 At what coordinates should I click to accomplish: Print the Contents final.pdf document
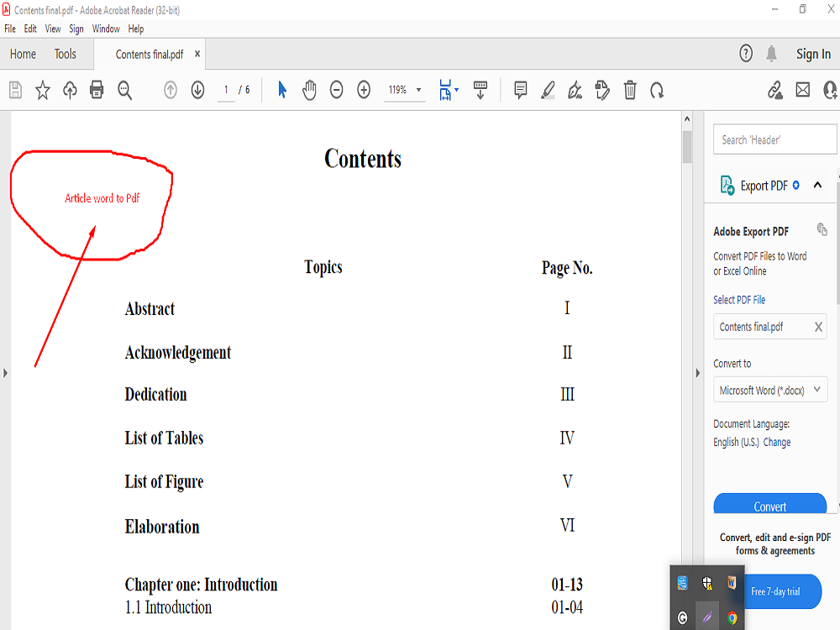click(97, 89)
